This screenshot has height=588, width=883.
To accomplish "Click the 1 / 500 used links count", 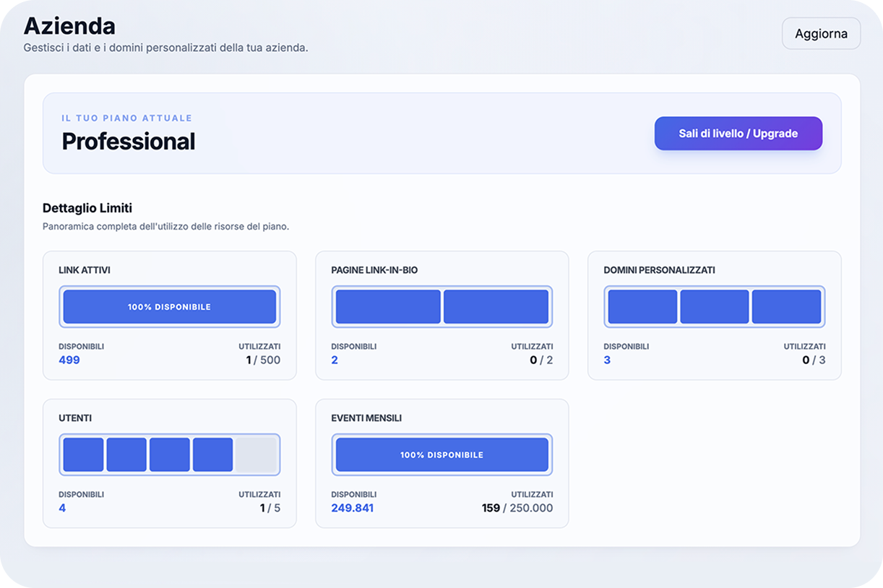I will (x=263, y=360).
